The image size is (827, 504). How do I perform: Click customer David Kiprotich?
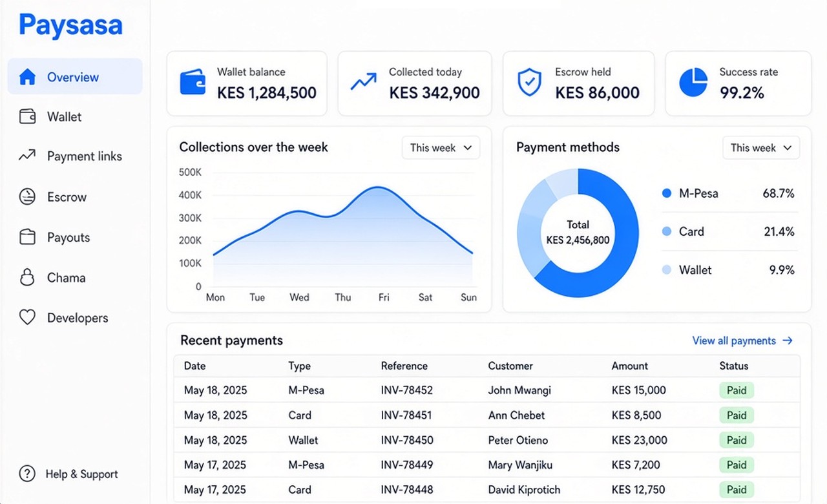[524, 490]
